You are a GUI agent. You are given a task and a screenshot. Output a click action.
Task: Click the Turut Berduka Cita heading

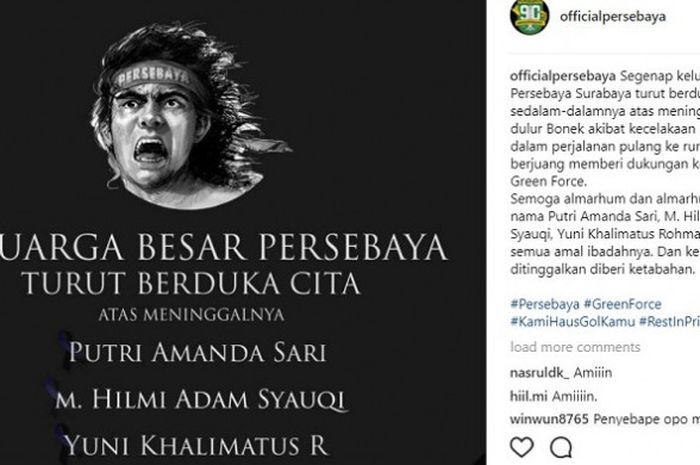pyautogui.click(x=191, y=283)
